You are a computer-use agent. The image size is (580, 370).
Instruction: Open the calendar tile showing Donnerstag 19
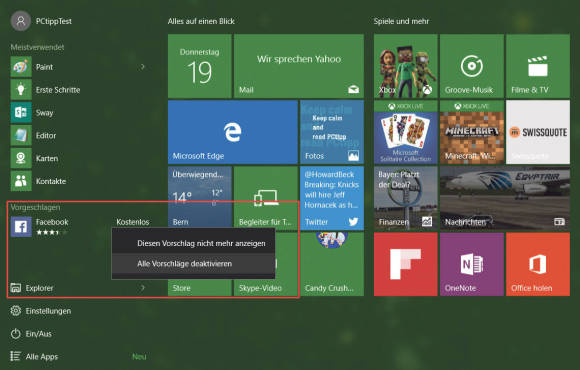(x=200, y=66)
